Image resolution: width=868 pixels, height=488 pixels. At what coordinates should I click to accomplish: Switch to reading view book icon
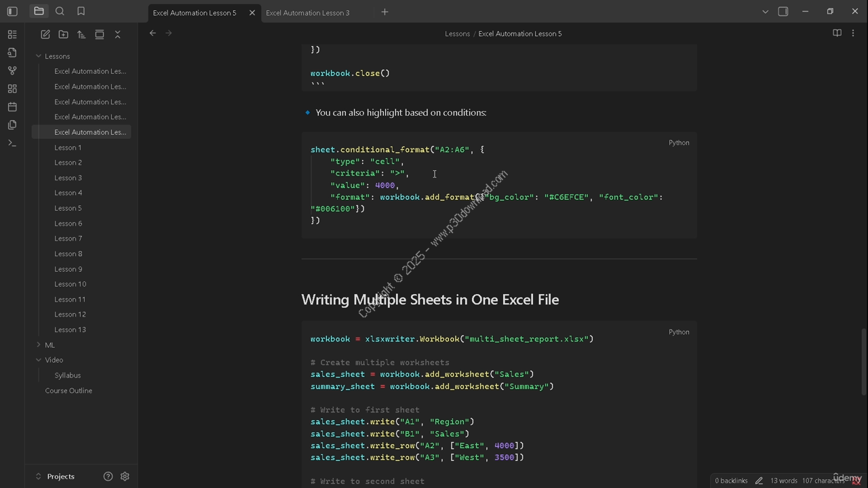837,33
